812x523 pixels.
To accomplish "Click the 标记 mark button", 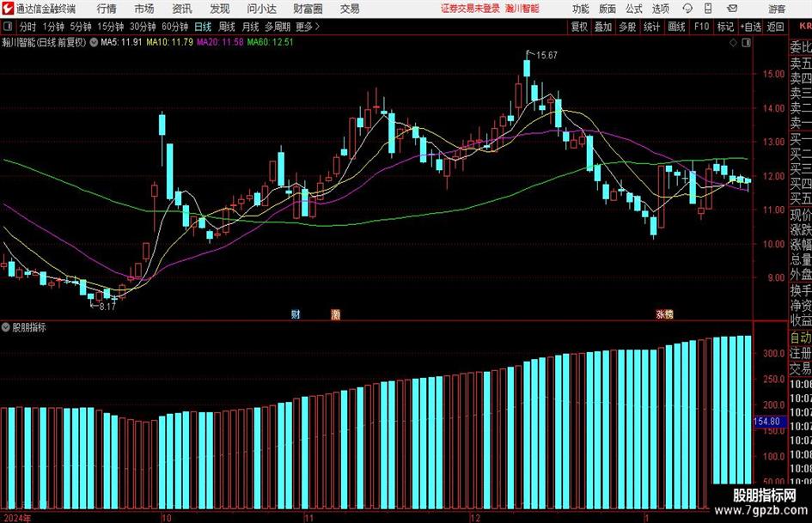I will coord(725,27).
